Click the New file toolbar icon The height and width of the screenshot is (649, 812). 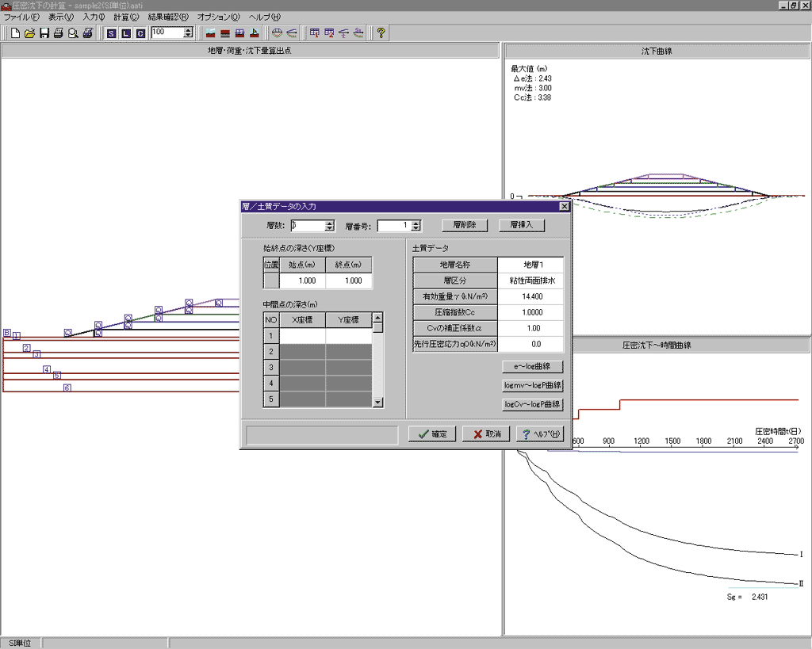tap(16, 33)
